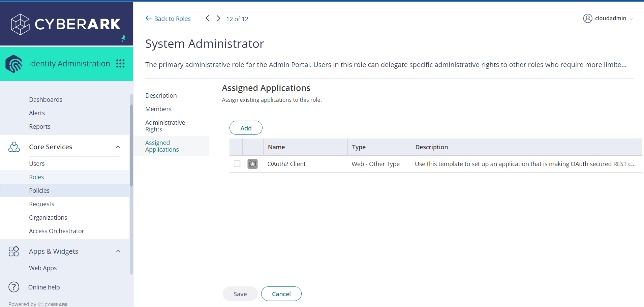644x307 pixels.
Task: Click the Add button to assign applications
Action: [x=246, y=128]
